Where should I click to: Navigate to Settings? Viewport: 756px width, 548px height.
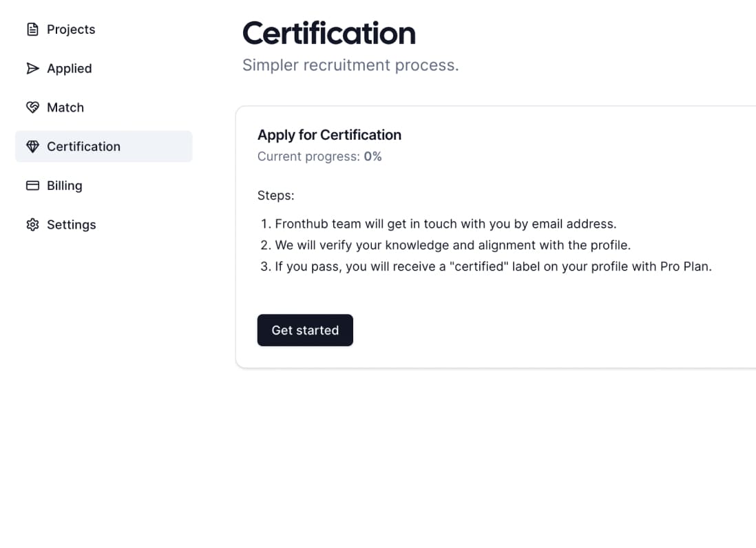(x=104, y=224)
